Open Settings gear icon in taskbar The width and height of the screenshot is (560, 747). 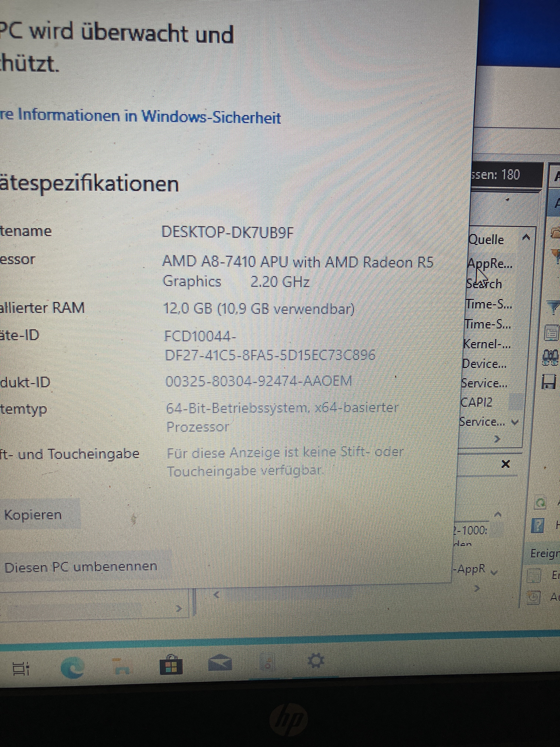[x=316, y=660]
